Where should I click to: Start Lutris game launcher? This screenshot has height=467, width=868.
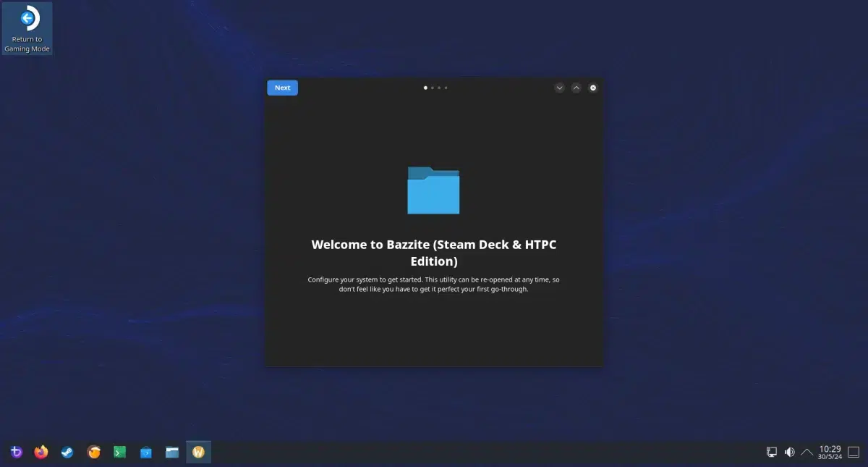93,451
